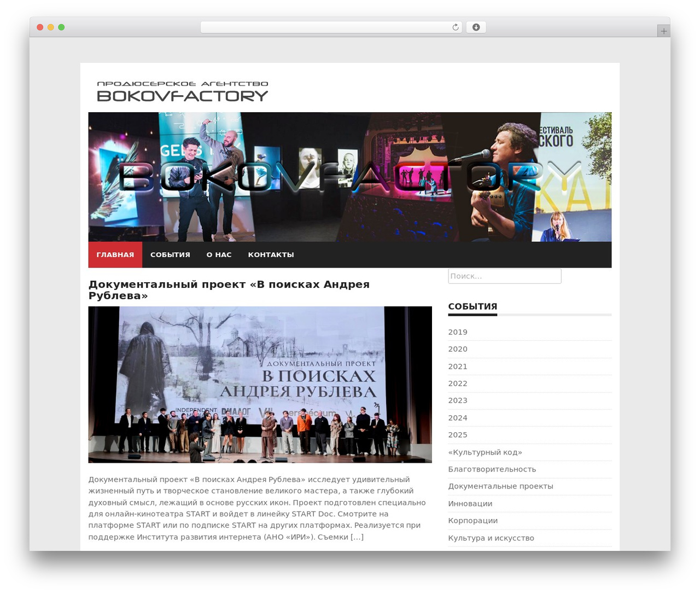
Task: Open the Культура и искусство category link
Action: pyautogui.click(x=491, y=538)
